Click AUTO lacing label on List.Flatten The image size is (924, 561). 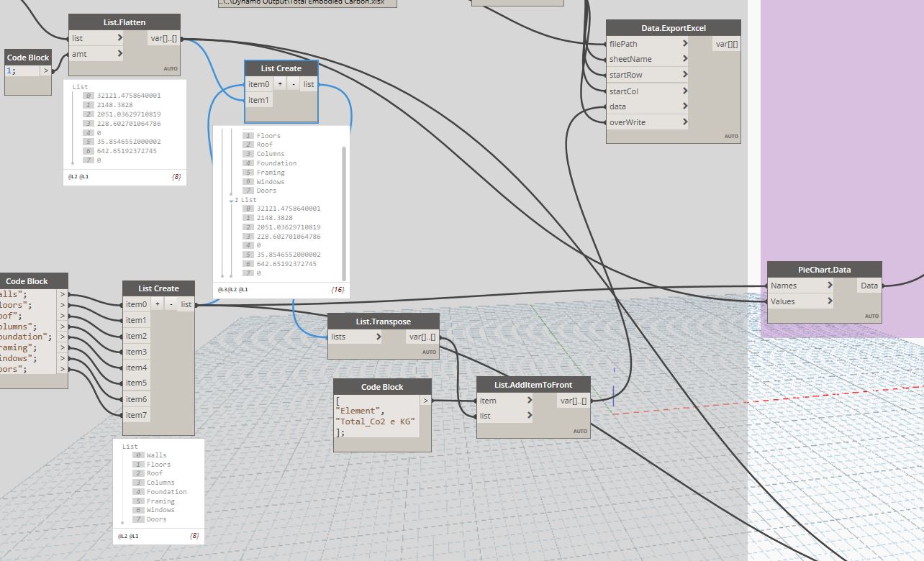[x=170, y=69]
